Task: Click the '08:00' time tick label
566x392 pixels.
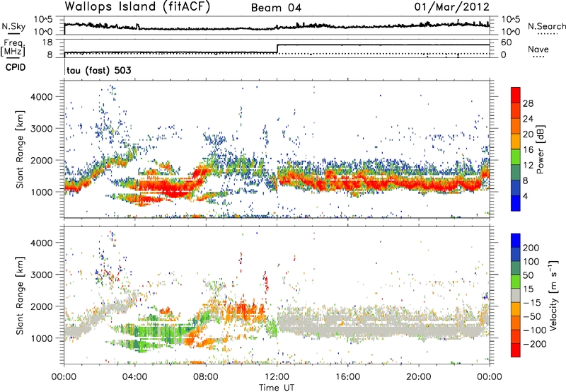Action: (x=206, y=377)
